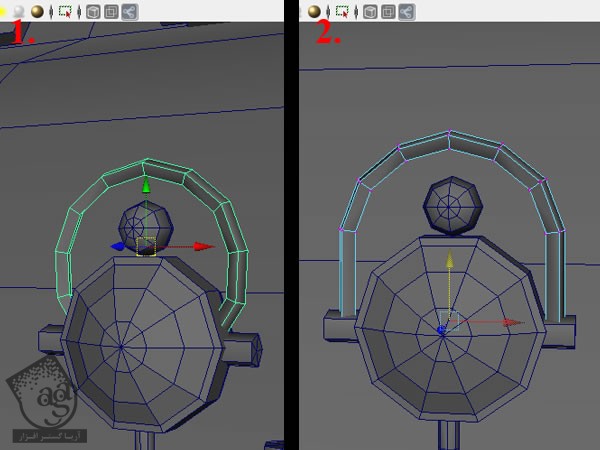Click the grey shaded sphere icon in panel 1
Screen dimensions: 600x450
point(18,12)
